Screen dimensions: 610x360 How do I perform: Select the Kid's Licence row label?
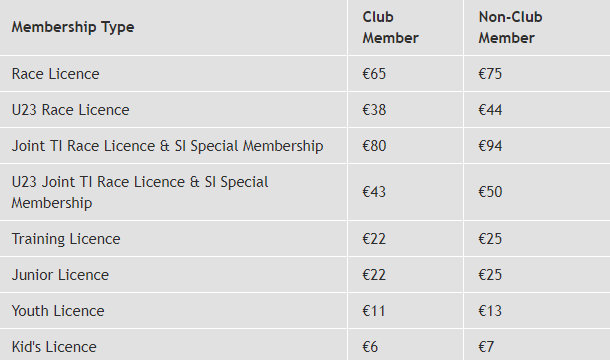coord(54,347)
